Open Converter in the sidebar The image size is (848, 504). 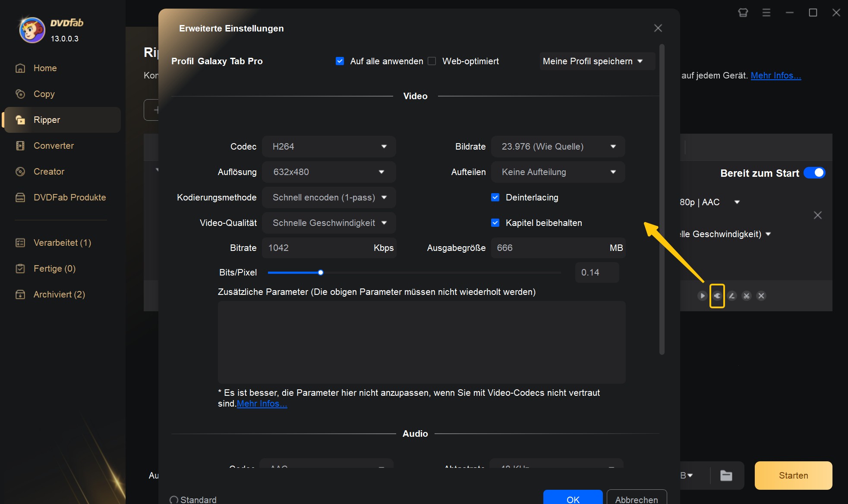(x=54, y=146)
